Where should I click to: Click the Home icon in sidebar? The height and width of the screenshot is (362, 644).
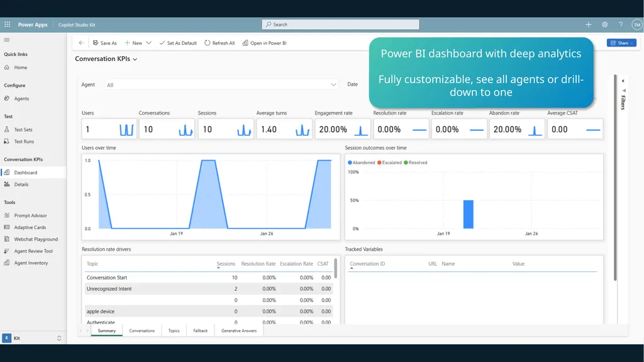click(x=6, y=67)
